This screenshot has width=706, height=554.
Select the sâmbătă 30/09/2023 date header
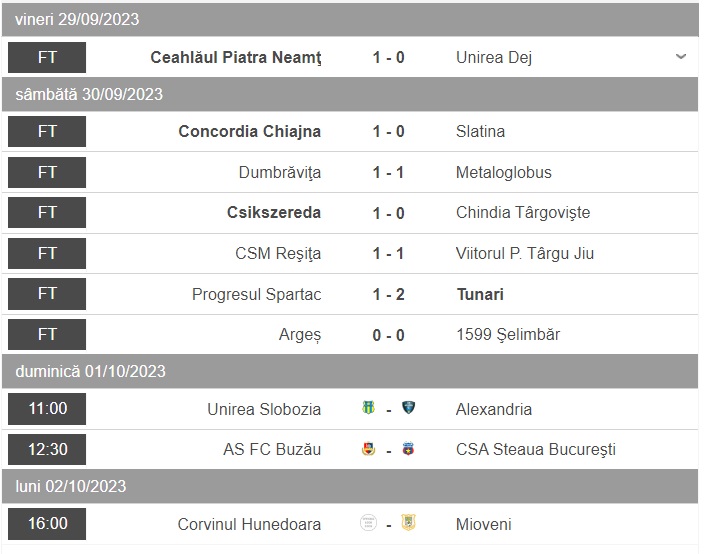click(90, 94)
